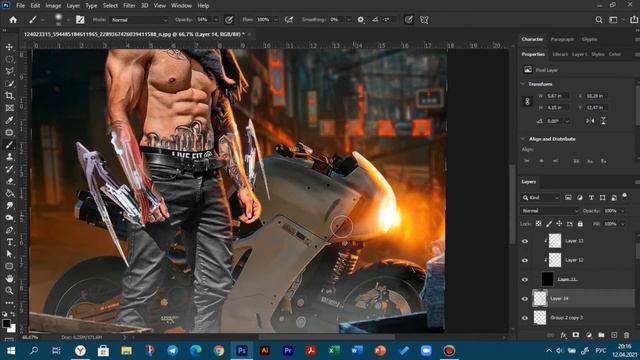The width and height of the screenshot is (640, 360).
Task: Select the Move tool
Action: click(x=9, y=47)
